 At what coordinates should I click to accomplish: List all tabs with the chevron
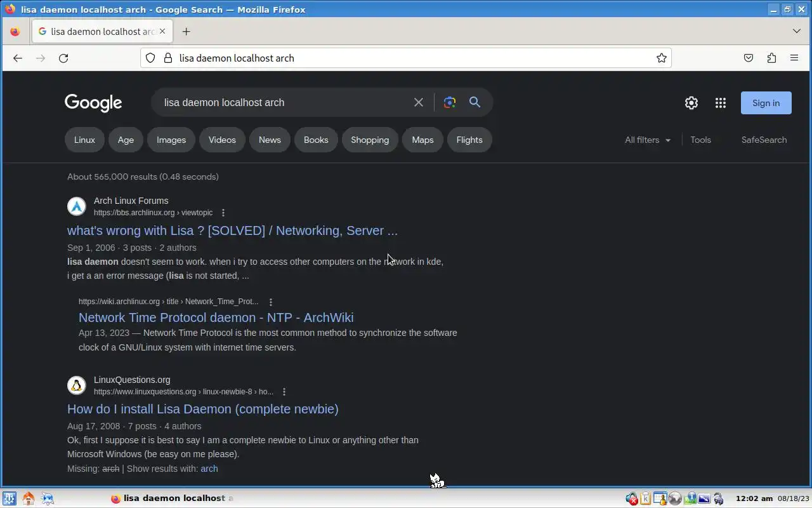pos(797,31)
